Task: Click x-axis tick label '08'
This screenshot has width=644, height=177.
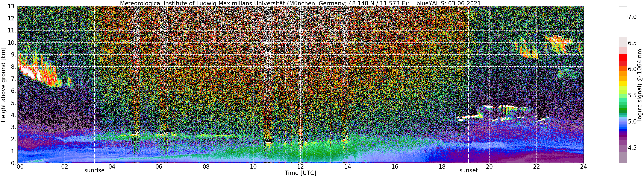Action: point(206,167)
